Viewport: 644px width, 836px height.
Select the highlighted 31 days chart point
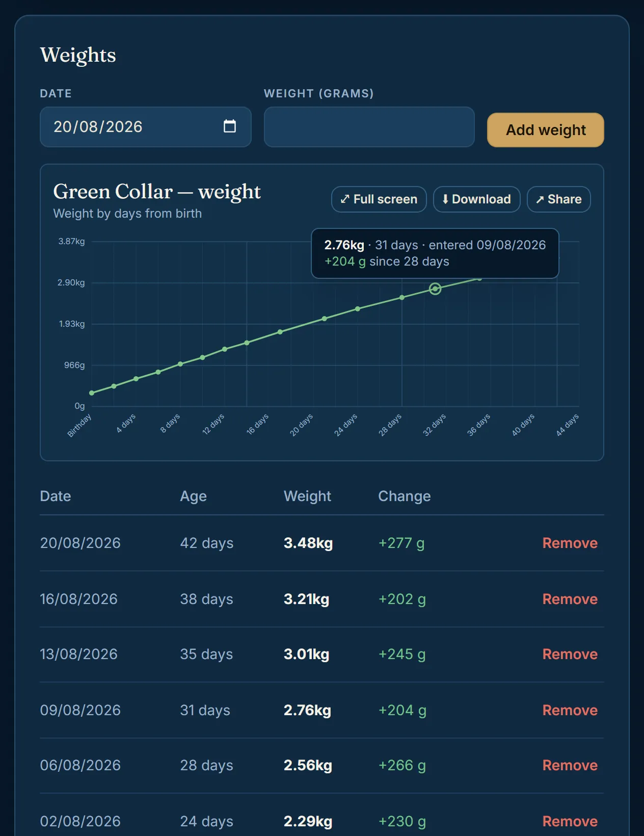(435, 289)
